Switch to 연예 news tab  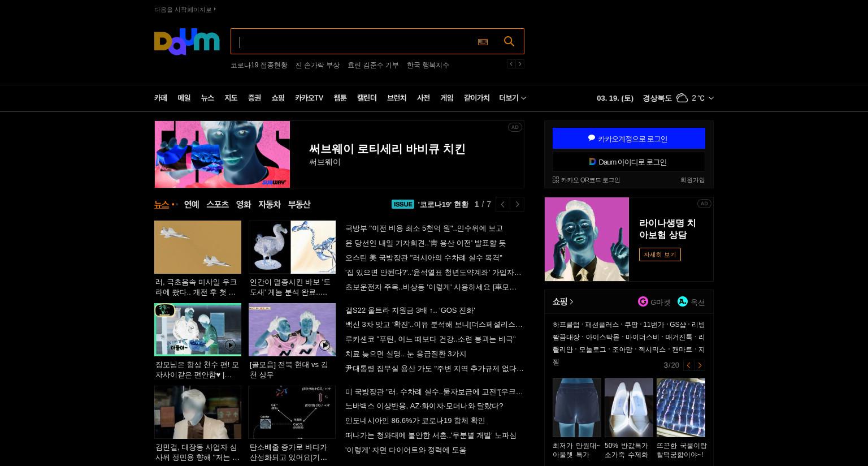click(x=192, y=204)
